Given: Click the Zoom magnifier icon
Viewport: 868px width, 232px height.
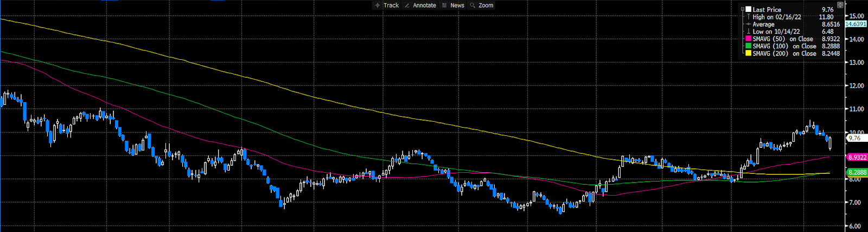Looking at the screenshot, I should 473,5.
